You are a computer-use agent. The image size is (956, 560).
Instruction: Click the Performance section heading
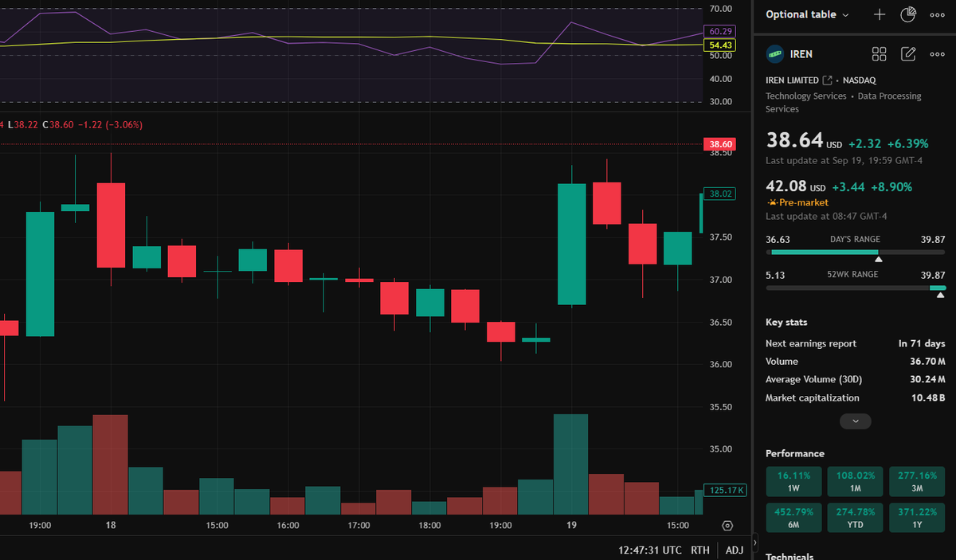click(x=795, y=453)
